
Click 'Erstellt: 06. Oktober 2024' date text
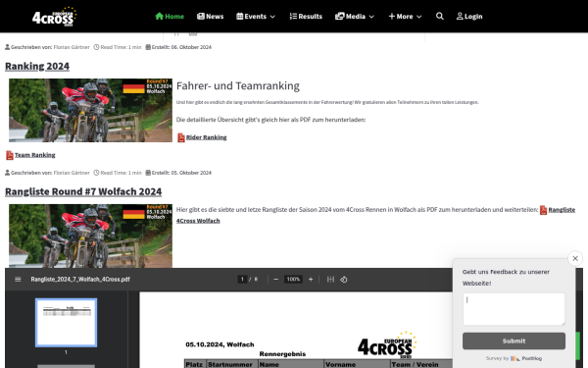(181, 47)
